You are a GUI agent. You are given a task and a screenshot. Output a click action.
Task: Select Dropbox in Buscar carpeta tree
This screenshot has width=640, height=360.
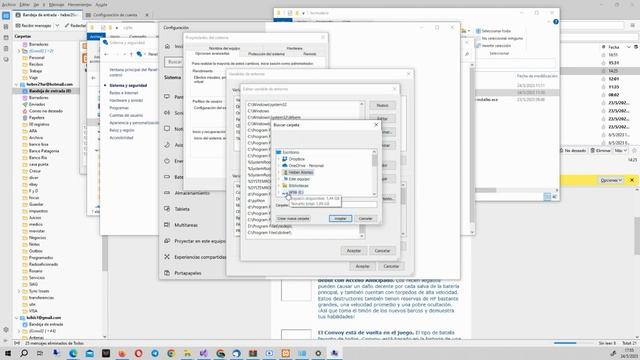pyautogui.click(x=296, y=159)
